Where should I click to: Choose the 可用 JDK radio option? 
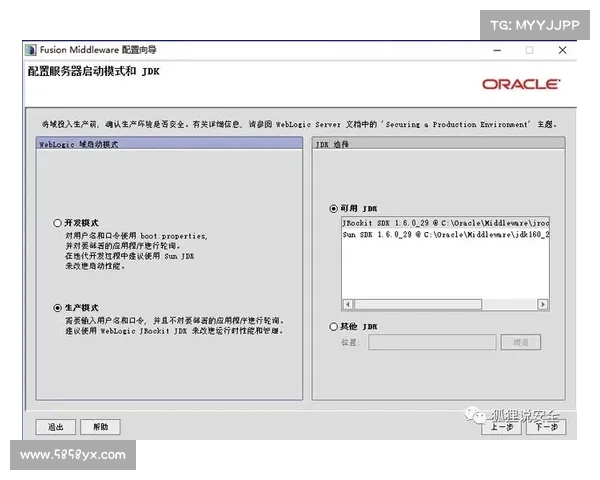click(x=333, y=209)
